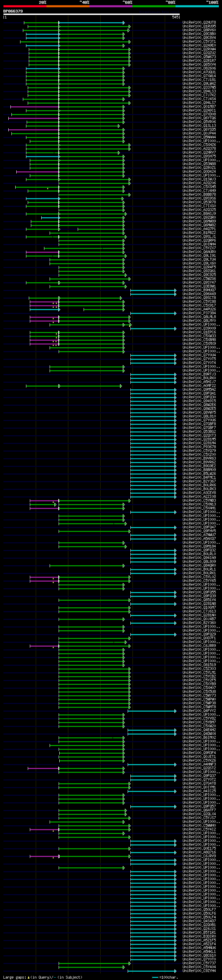Click the query end position 545

coord(175,17)
